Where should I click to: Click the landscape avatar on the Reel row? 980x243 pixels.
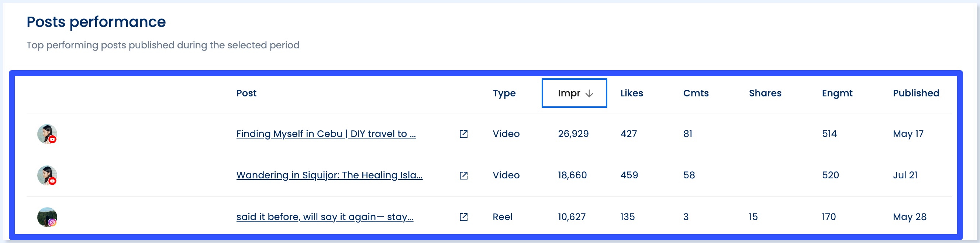(46, 217)
